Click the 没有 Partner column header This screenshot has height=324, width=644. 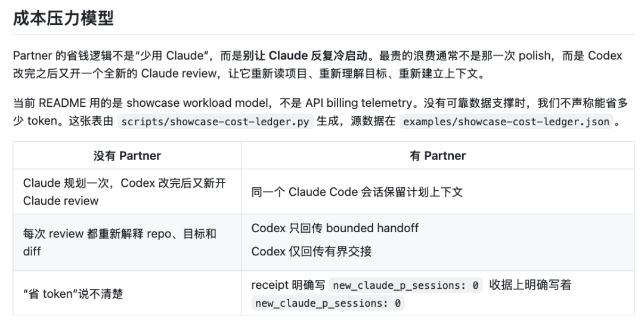point(127,156)
